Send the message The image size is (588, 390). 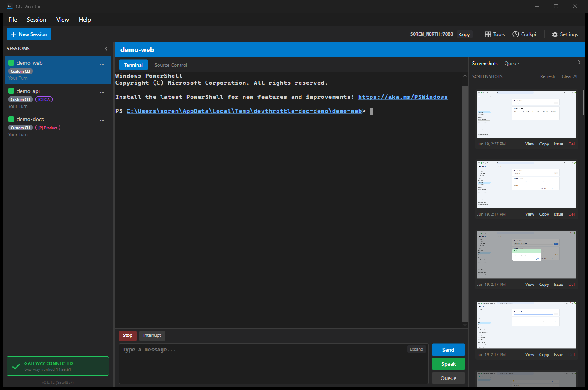pyautogui.click(x=448, y=350)
